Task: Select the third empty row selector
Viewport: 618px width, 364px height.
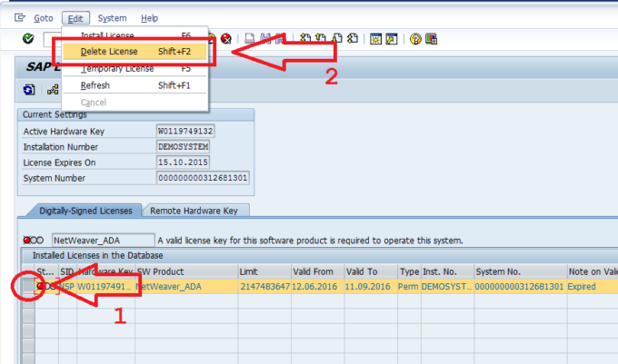Action: pos(28,331)
